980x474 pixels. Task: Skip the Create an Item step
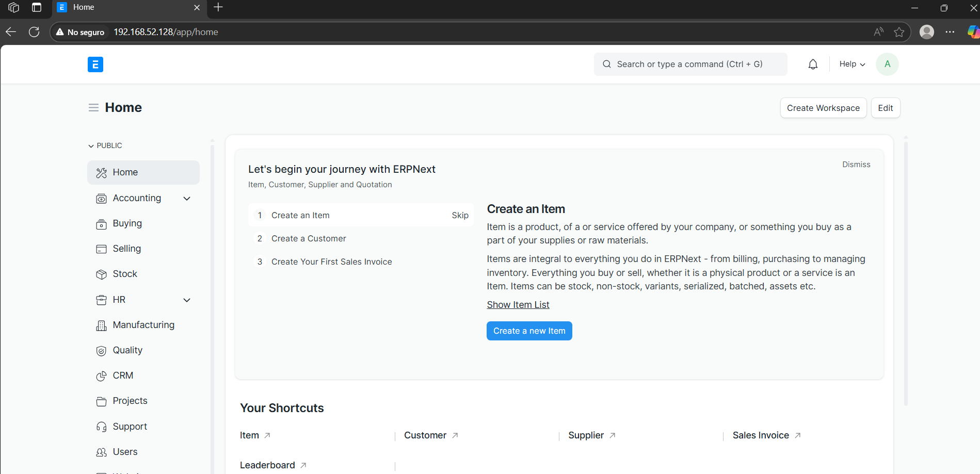click(460, 216)
